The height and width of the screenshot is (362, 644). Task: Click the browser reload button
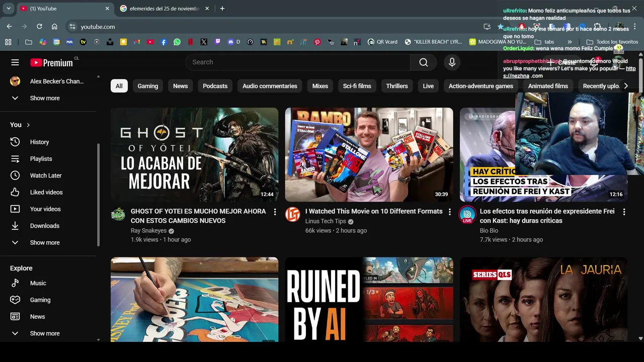39,27
